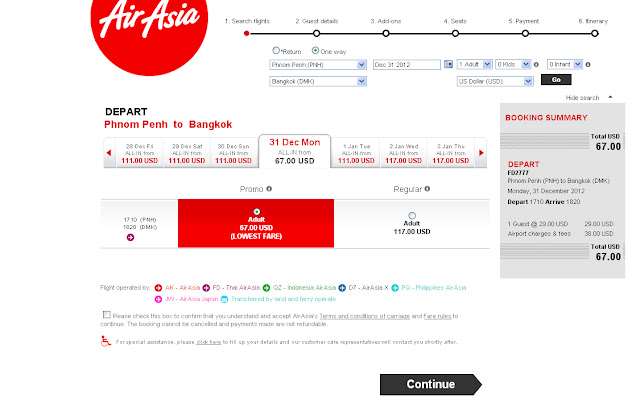The image size is (640, 412).
Task: Select the 30 Dec Sun date tab
Action: coord(233,153)
